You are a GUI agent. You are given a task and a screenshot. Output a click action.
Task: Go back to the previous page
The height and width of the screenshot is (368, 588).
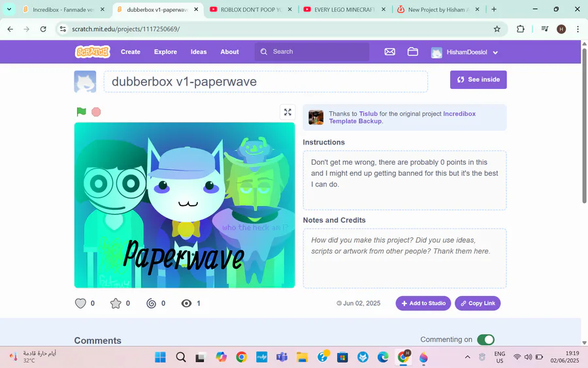[x=10, y=29]
